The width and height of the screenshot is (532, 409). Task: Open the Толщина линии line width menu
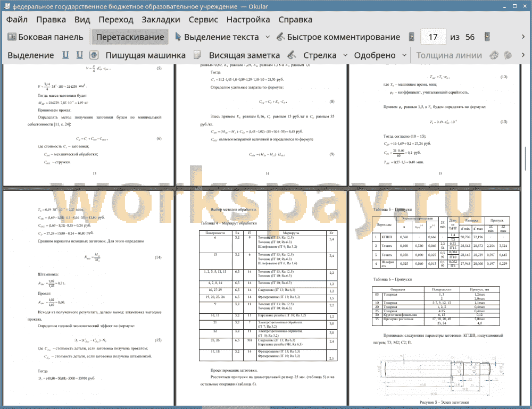449,55
